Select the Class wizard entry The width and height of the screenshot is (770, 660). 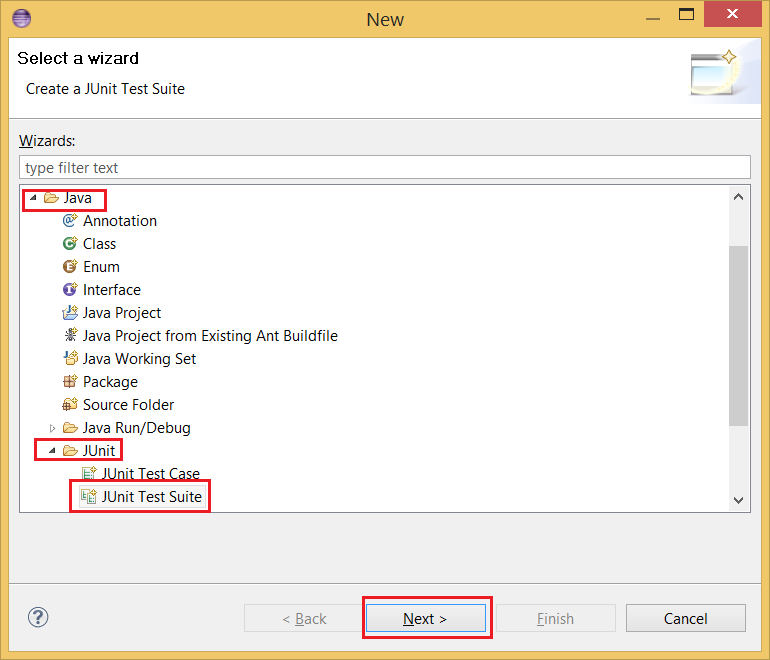pyautogui.click(x=99, y=244)
